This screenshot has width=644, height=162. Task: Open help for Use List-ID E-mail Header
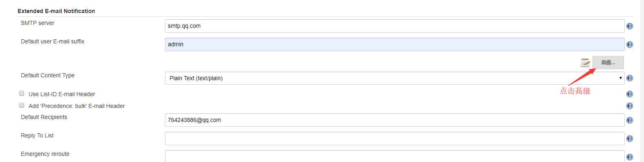point(630,94)
